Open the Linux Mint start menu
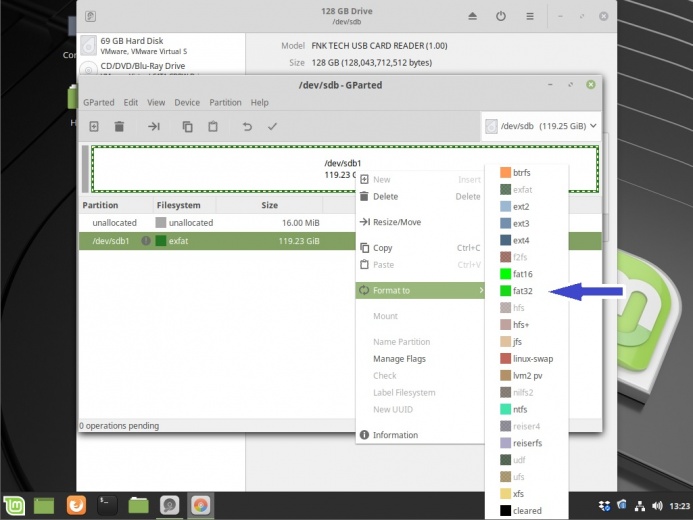This screenshot has width=693, height=520. 14,506
